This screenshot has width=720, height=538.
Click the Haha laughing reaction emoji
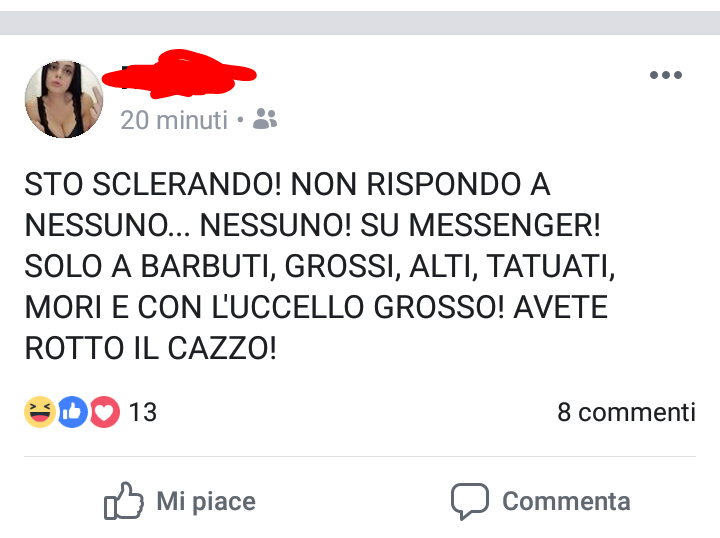(40, 412)
